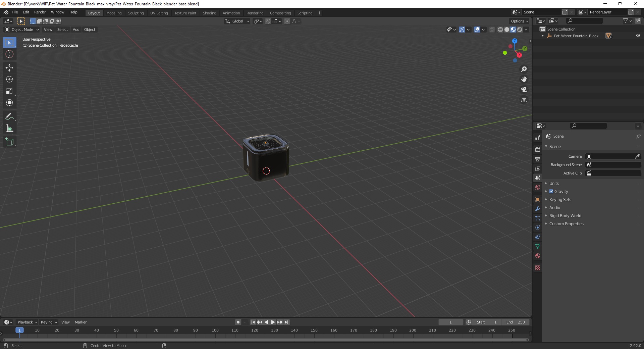Viewport: 644px width, 349px height.
Task: Toggle viewport gizmos display
Action: click(x=462, y=30)
